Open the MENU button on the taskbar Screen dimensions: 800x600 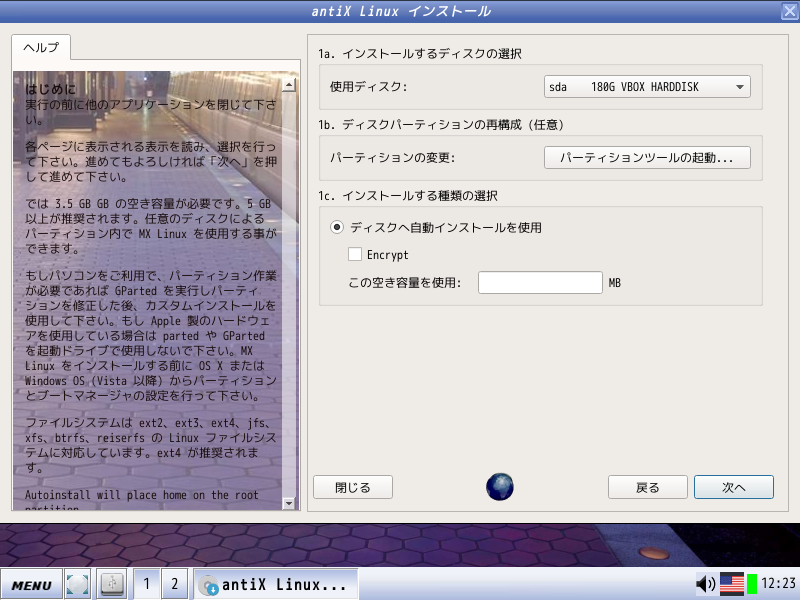(x=32, y=585)
